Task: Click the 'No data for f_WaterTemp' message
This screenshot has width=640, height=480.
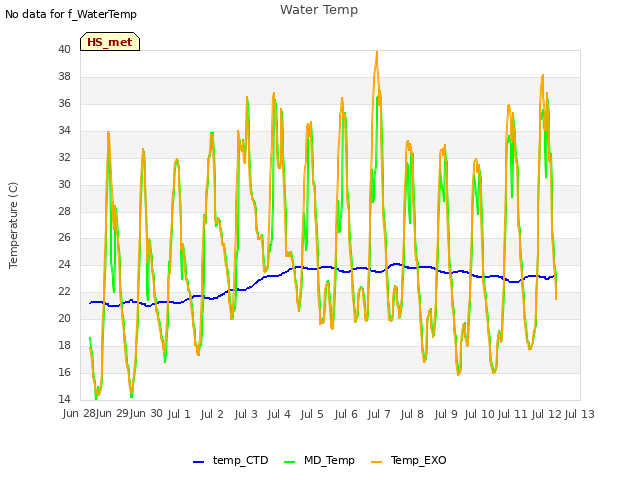Action: tap(71, 14)
